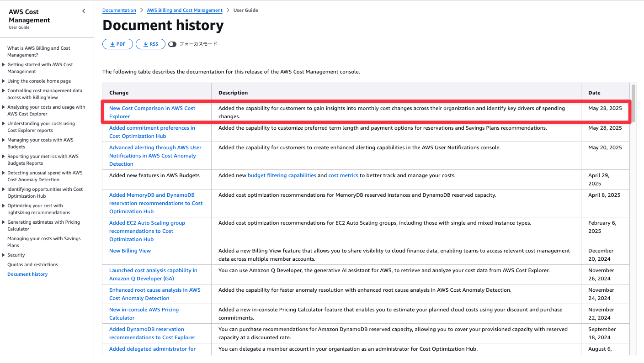Expand Managing your costs with AWS Budgets
644x363 pixels.
(x=4, y=140)
